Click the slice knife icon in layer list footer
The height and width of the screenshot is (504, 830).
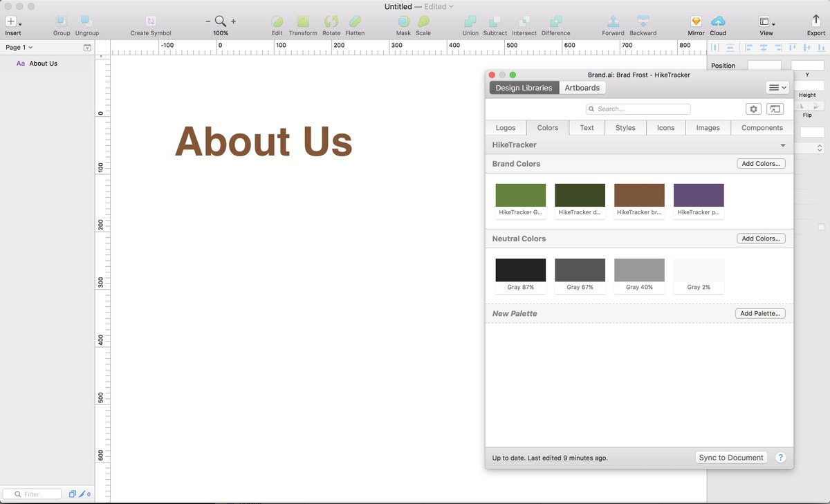pos(82,494)
